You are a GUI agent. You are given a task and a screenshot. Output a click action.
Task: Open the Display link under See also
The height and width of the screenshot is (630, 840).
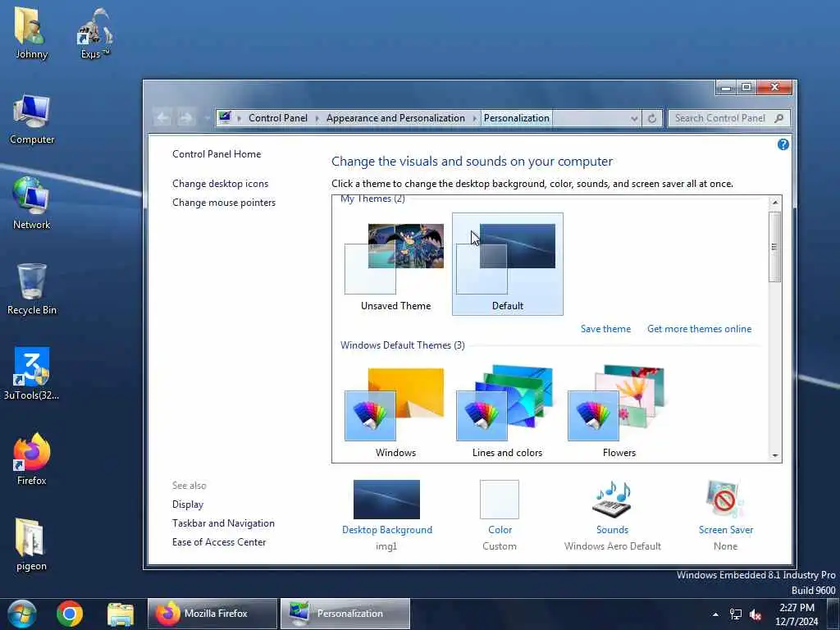point(188,504)
